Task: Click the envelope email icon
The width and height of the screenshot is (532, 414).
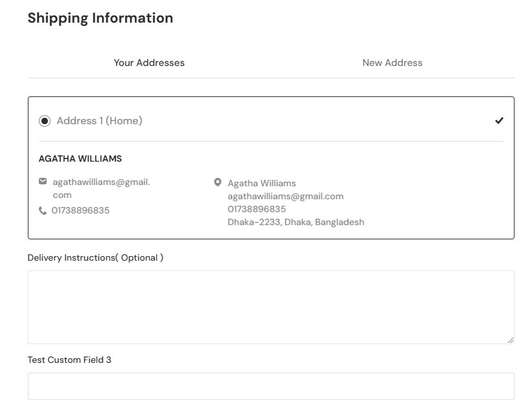Action: [43, 182]
